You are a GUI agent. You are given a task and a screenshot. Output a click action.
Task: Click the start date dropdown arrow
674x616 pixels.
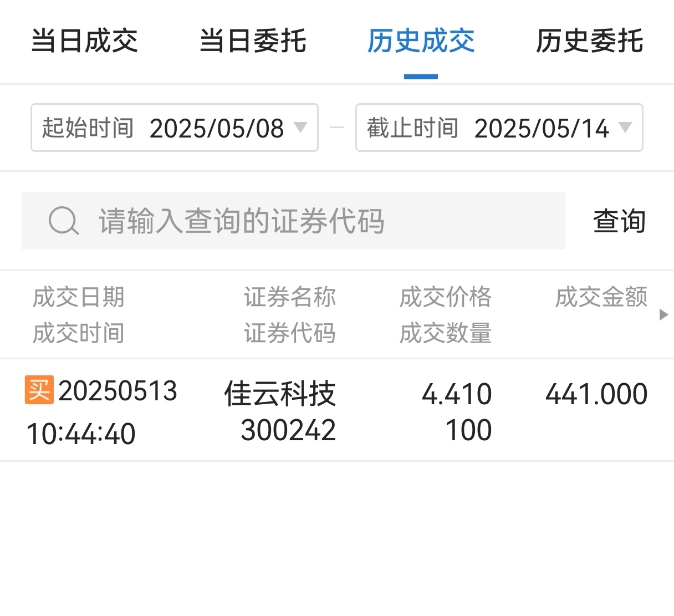pos(300,127)
